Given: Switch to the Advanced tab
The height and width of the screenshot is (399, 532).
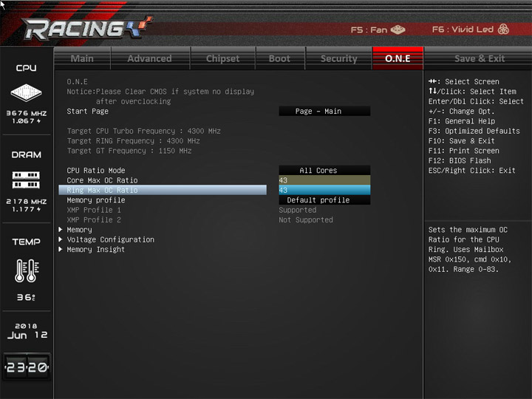Looking at the screenshot, I should coord(150,58).
